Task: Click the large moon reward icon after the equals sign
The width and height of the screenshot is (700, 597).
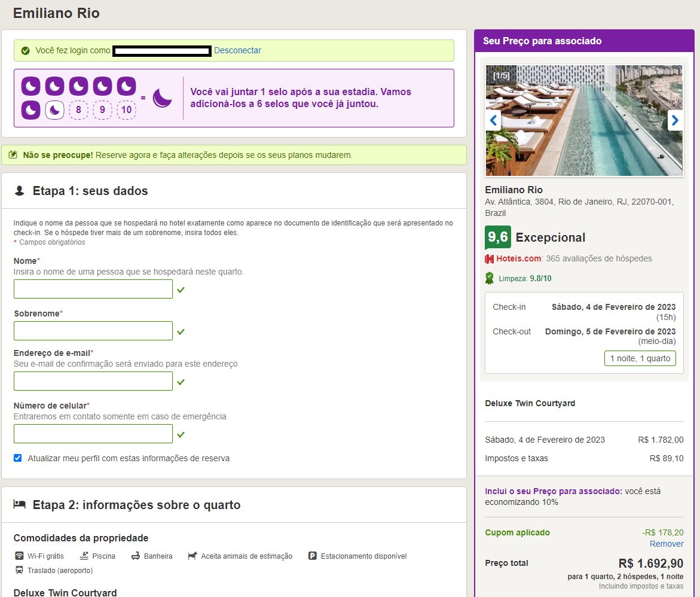Action: 162,98
